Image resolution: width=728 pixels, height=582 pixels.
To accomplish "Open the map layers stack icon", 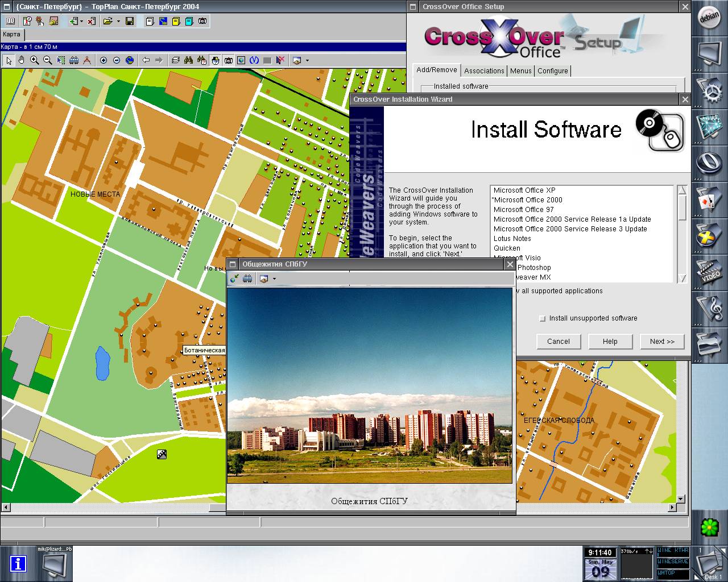I will [175, 60].
